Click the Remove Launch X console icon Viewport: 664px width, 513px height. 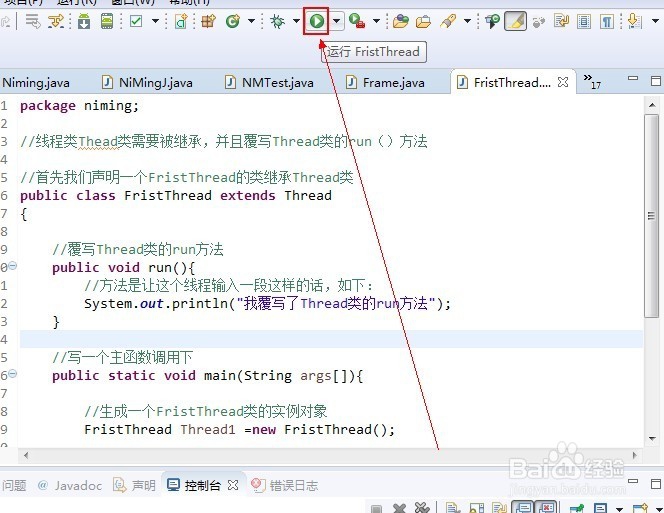tap(399, 508)
